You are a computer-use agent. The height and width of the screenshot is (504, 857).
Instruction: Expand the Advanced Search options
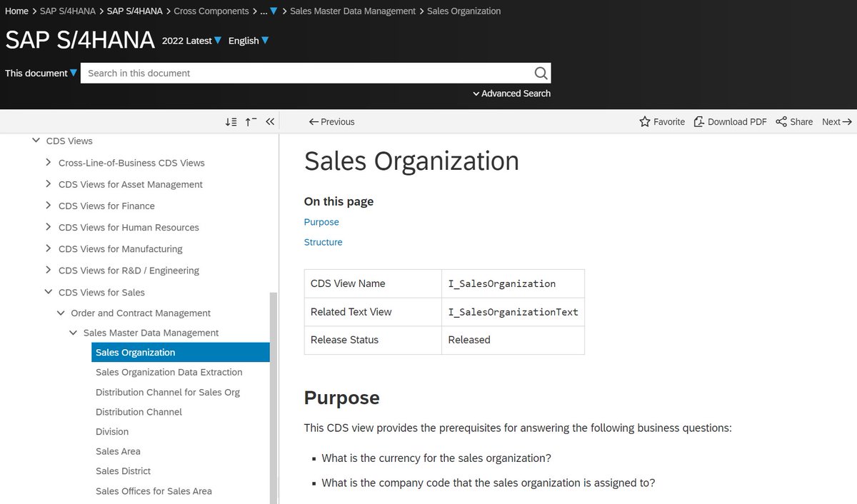[x=511, y=94]
